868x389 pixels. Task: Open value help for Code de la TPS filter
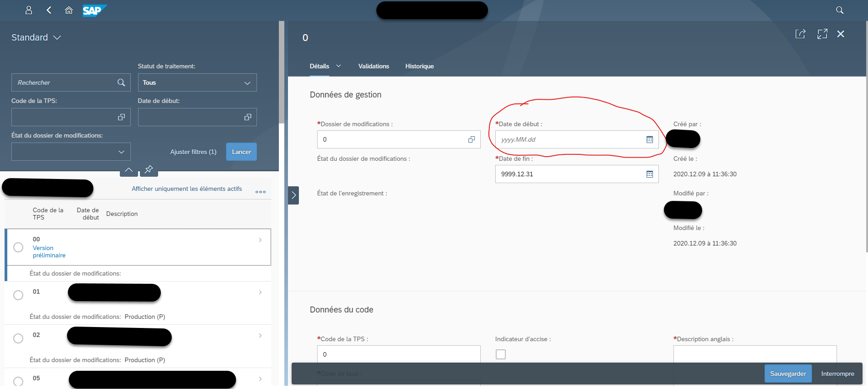[121, 117]
